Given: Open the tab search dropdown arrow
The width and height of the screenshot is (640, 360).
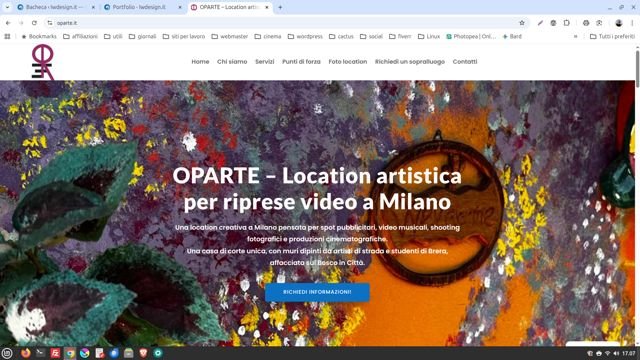Looking at the screenshot, I should point(7,7).
